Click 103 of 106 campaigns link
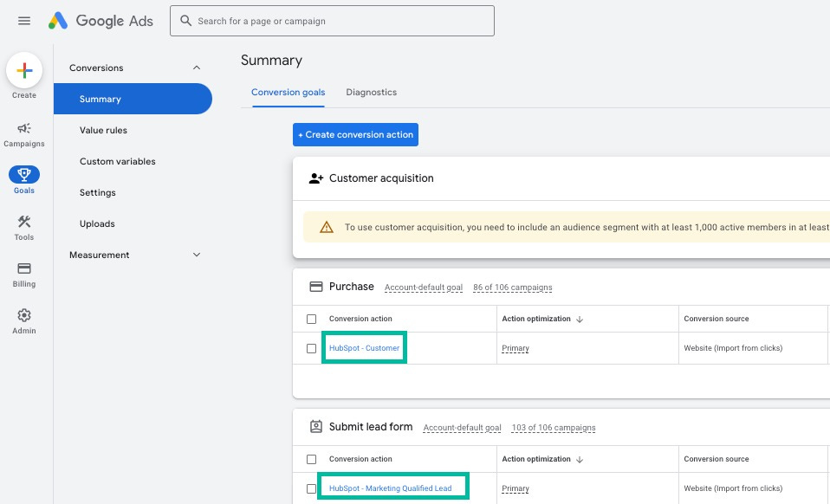Image resolution: width=830 pixels, height=504 pixels. [x=553, y=427]
